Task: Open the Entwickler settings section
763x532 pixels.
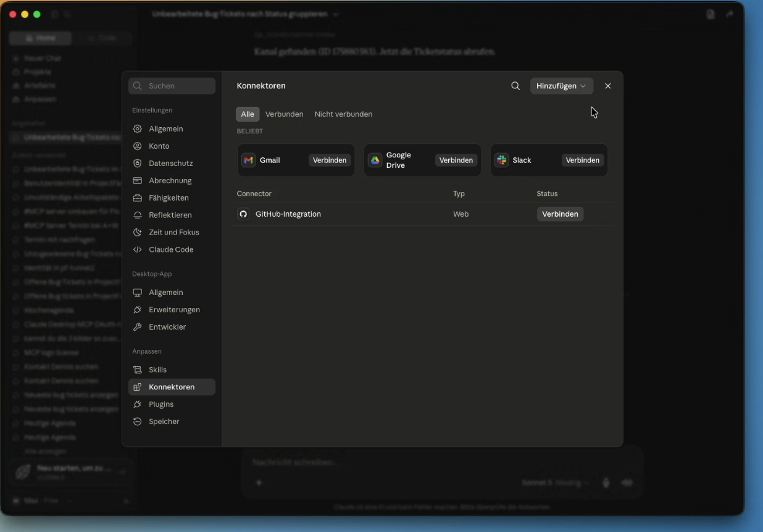Action: pos(172,327)
